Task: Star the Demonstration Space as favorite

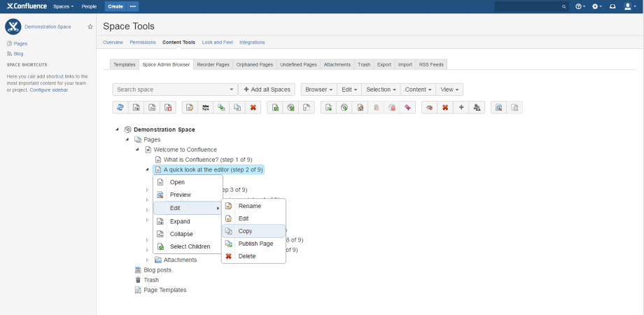Action: (x=90, y=27)
